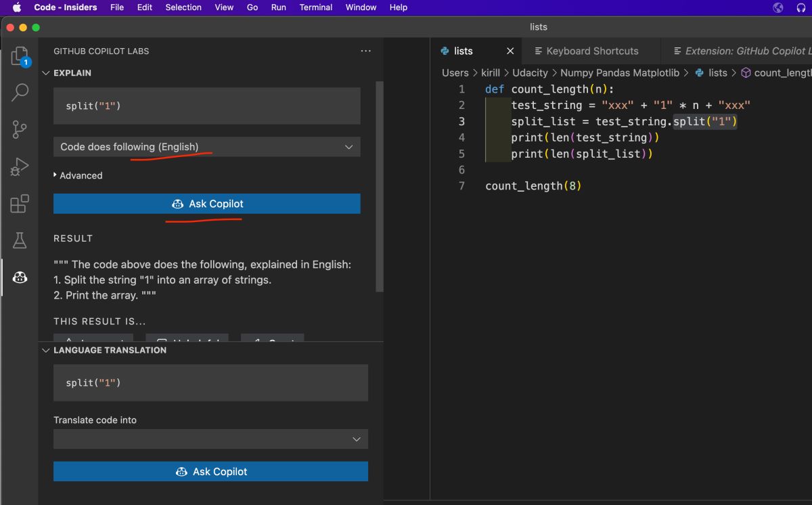Open the Window menu
This screenshot has width=812, height=505.
tap(361, 7)
